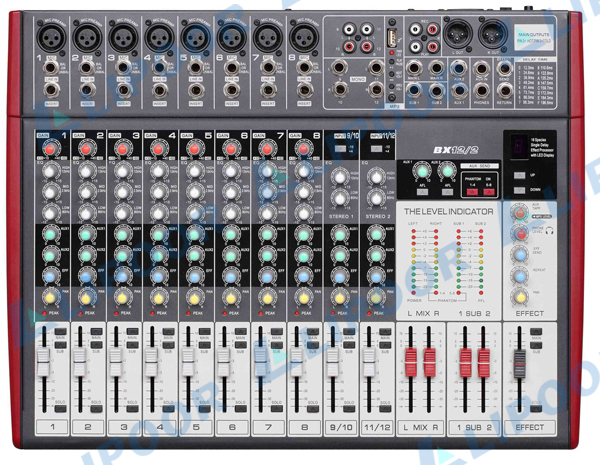Click the SUB 1 output jack
The image size is (600, 465).
[414, 91]
